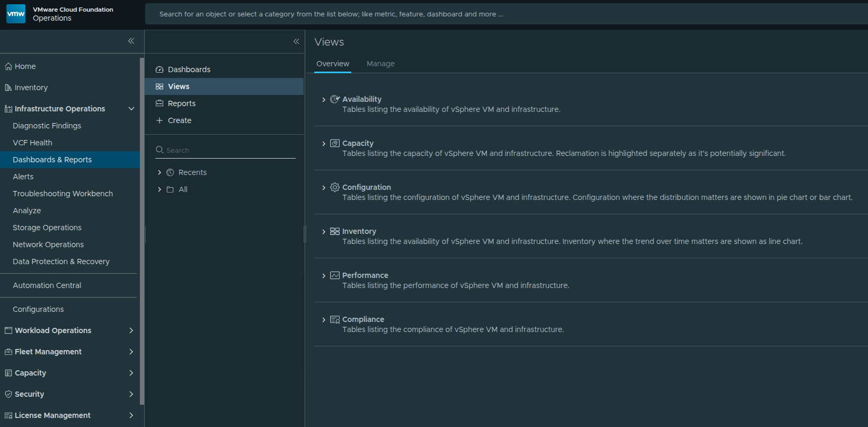Click the Compliance category icon
The image size is (868, 427).
click(x=335, y=319)
